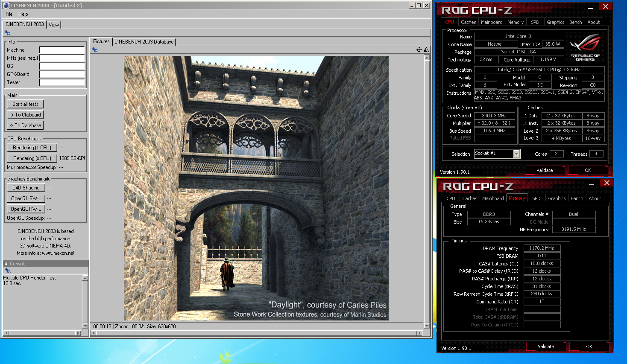Click the multiplier value 'x 32.0 ( 8 - 32 )'
This screenshot has width=627, height=364.
tap(494, 123)
